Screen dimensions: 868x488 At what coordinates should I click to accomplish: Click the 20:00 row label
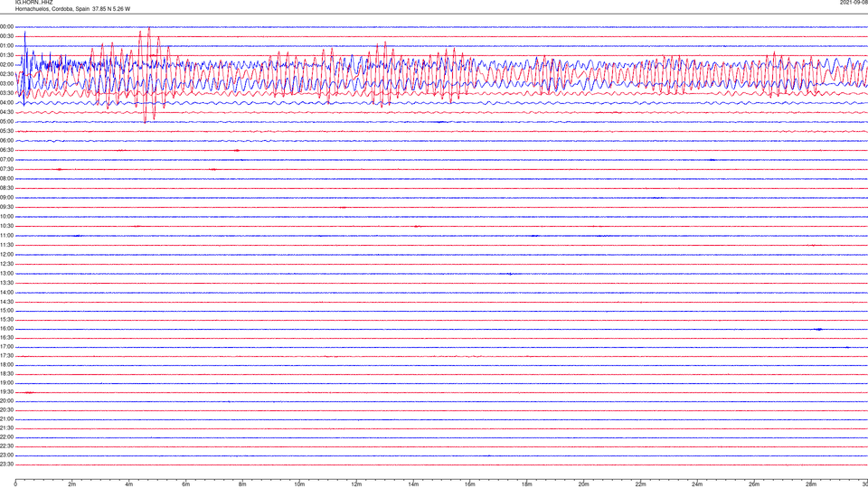pyautogui.click(x=6, y=401)
